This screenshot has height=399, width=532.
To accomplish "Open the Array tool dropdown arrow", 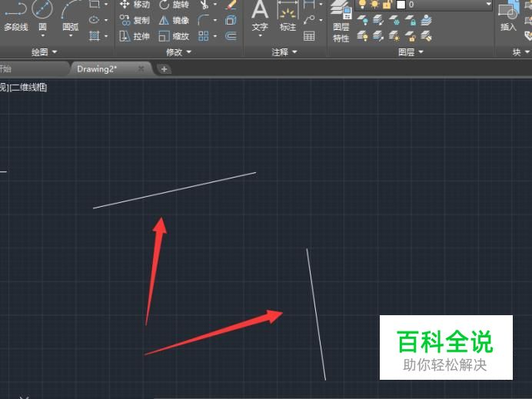I will pos(215,35).
